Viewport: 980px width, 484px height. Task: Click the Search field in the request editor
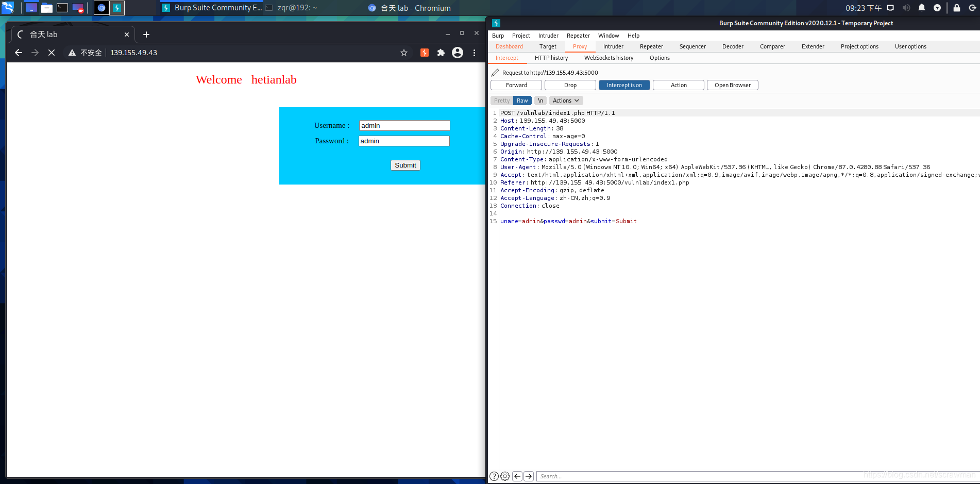(x=757, y=476)
